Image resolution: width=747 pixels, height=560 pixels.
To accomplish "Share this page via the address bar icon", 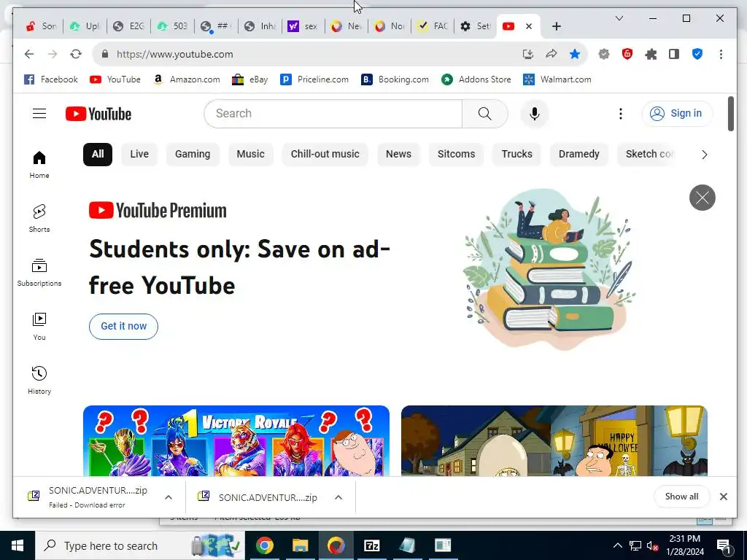I will 551,54.
